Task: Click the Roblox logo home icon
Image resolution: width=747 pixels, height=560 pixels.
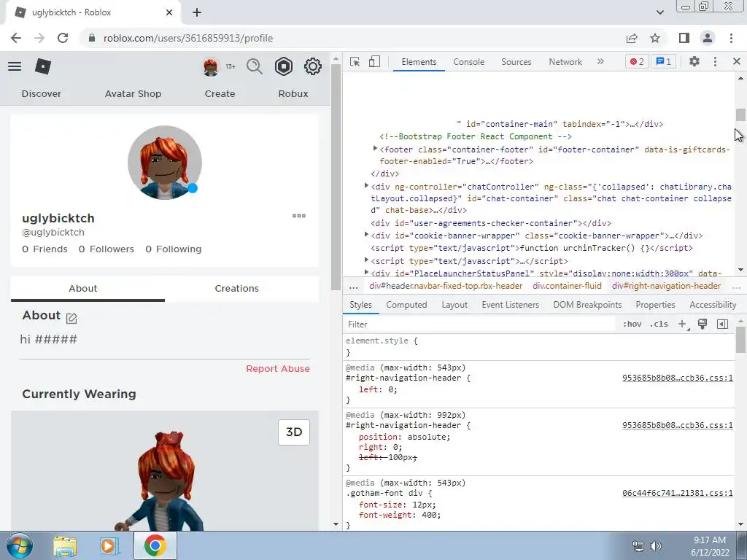Action: (x=43, y=66)
